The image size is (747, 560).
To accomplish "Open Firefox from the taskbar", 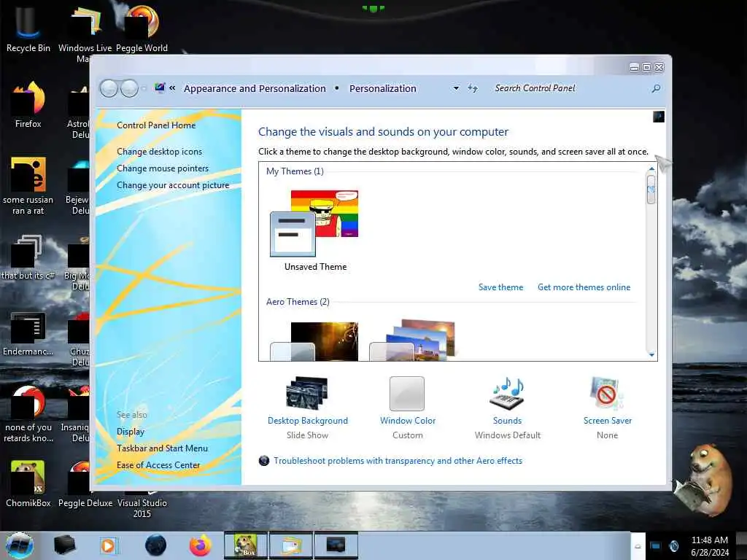I will (x=200, y=545).
